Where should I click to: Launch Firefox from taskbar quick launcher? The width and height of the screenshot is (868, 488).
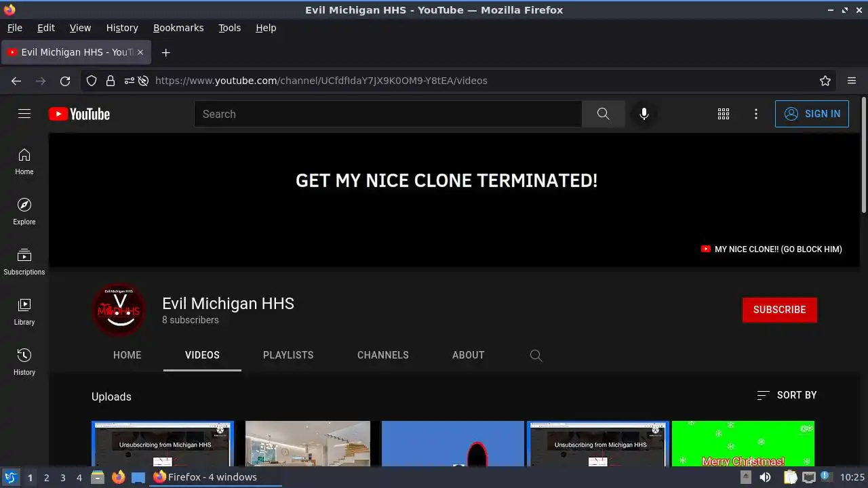coord(118,477)
